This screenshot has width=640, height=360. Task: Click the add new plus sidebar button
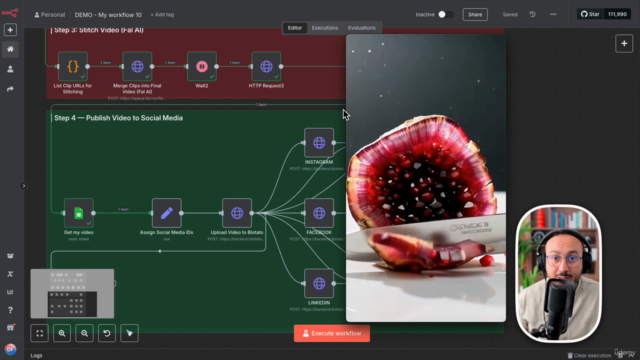point(10,30)
